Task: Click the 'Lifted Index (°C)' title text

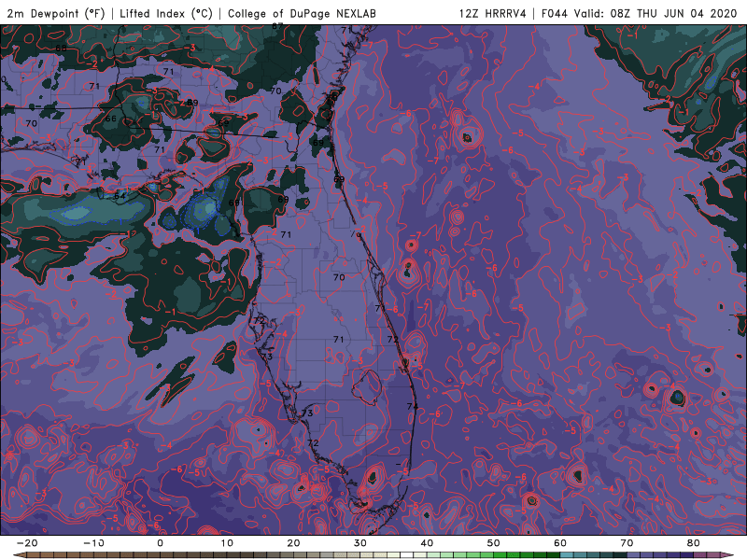Action: click(x=166, y=13)
